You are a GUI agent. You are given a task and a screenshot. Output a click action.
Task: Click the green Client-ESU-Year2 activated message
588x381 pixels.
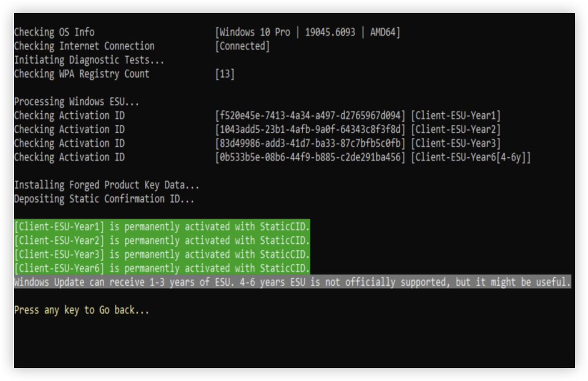point(162,241)
